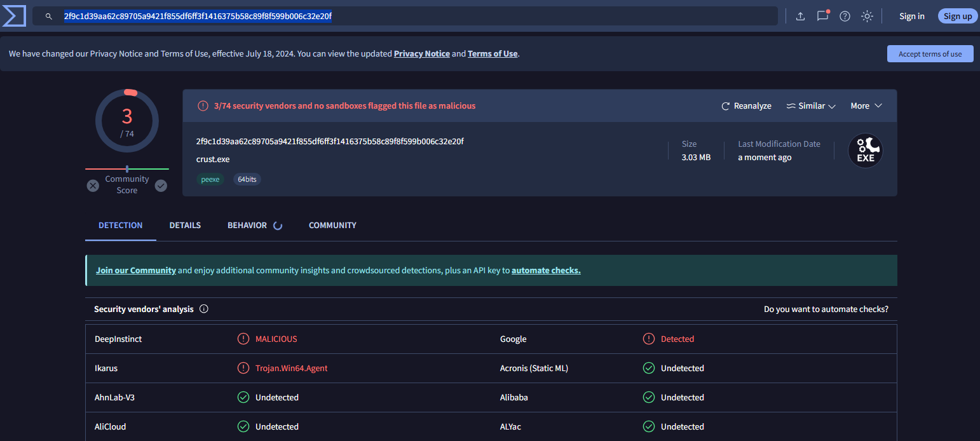The height and width of the screenshot is (441, 980).
Task: Click the Community Score bar
Action: pos(127,169)
